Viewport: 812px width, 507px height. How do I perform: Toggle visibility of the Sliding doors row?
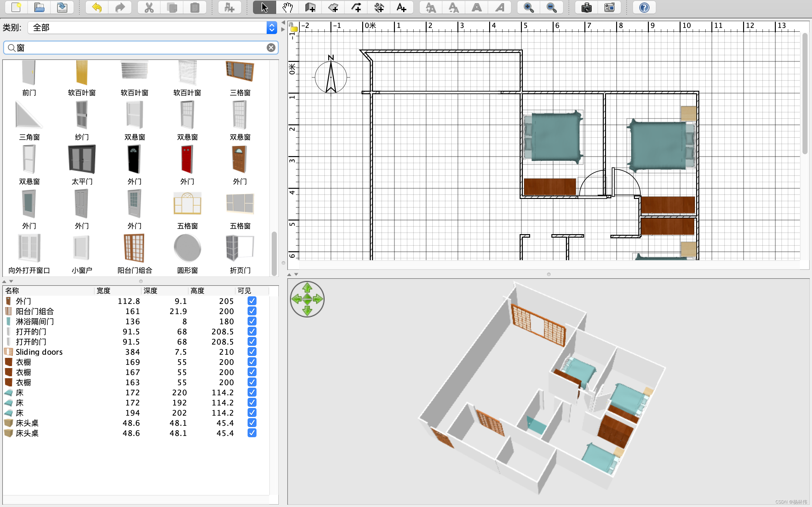(x=252, y=352)
